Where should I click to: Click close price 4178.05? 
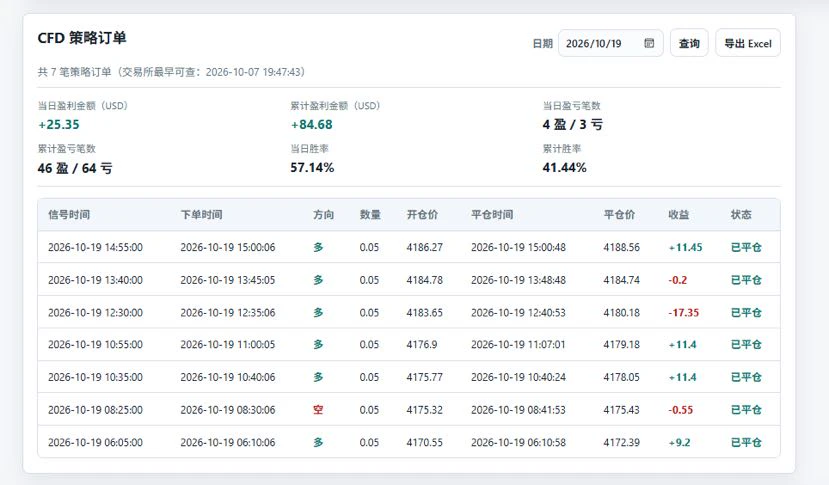[622, 378]
